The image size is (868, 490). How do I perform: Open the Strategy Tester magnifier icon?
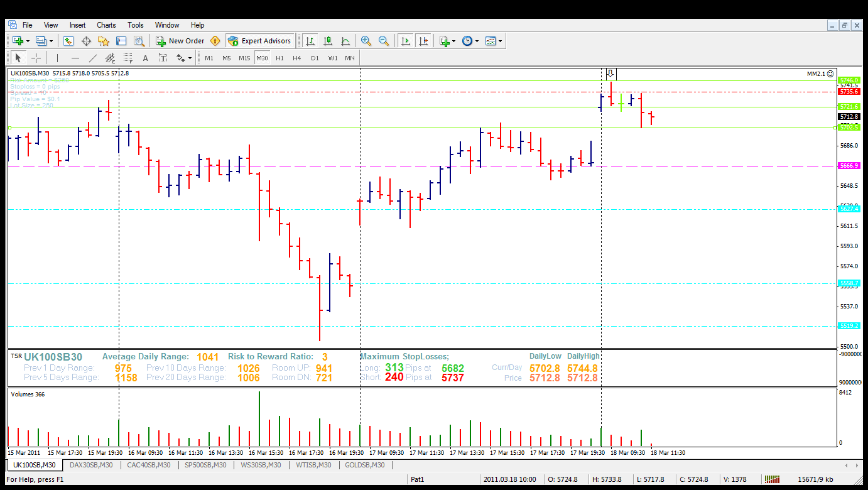[139, 41]
